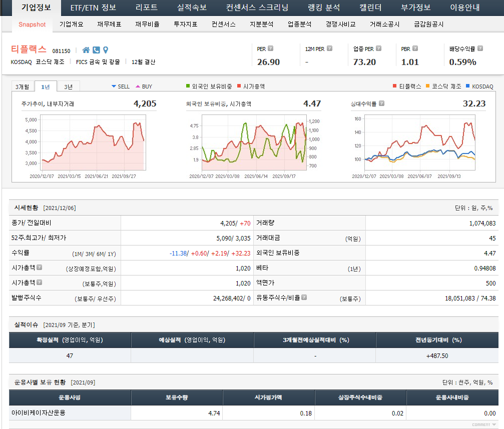Open the 기업정보 main menu
Screen dimensions: 504x429
[37, 7]
